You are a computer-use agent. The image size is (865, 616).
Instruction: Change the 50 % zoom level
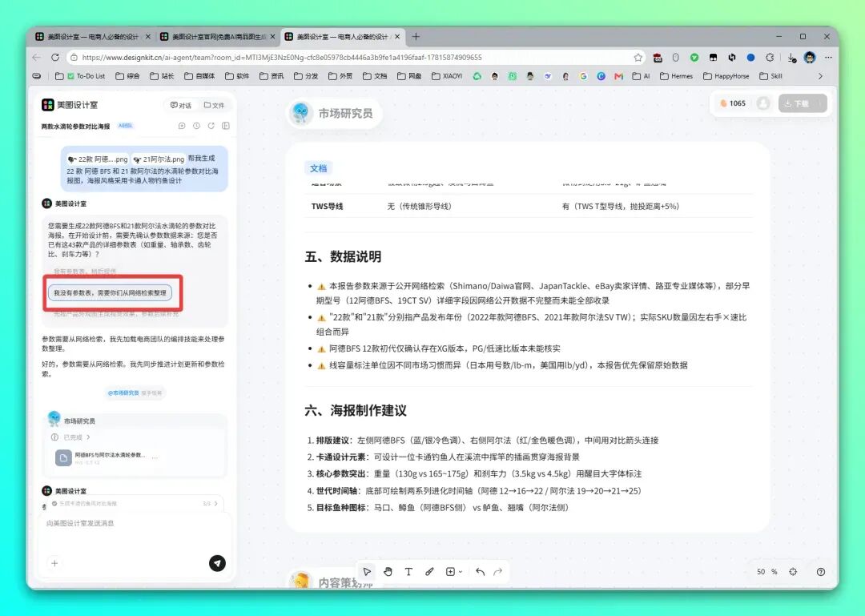click(x=766, y=572)
